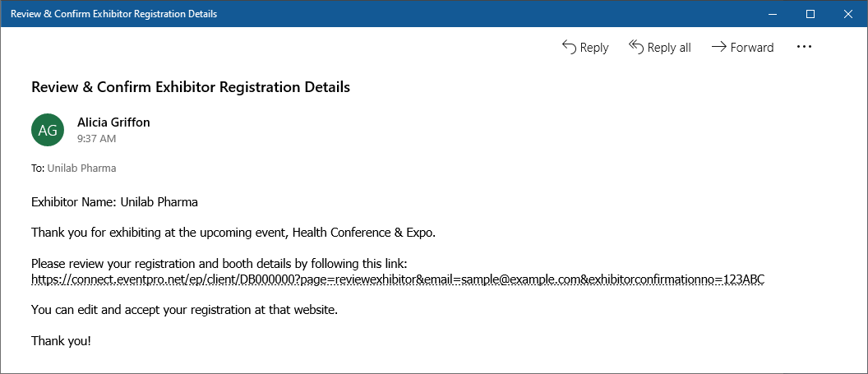Click the email subject heading

click(191, 87)
